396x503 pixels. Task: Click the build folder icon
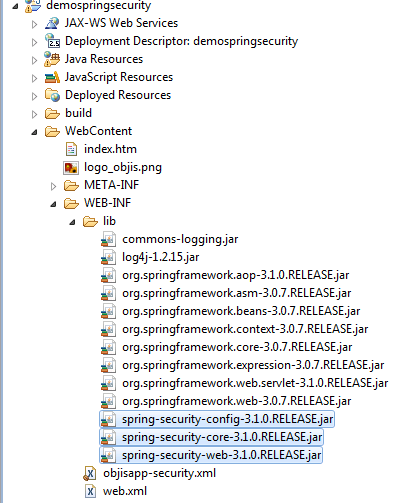tap(52, 114)
